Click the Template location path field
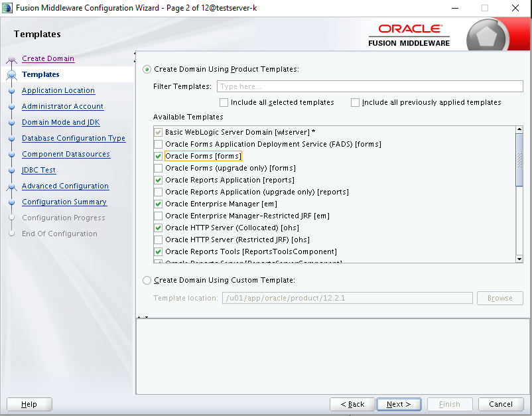532x416 pixels. coord(348,299)
